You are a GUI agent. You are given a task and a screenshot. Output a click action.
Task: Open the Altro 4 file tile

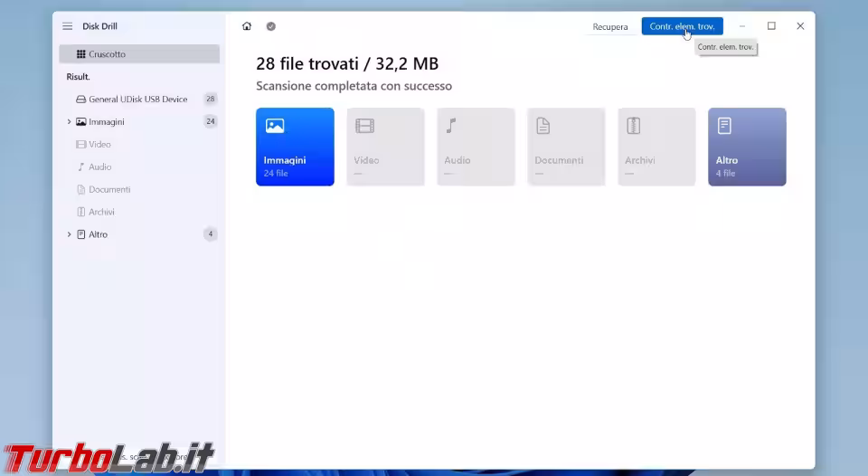pos(747,147)
